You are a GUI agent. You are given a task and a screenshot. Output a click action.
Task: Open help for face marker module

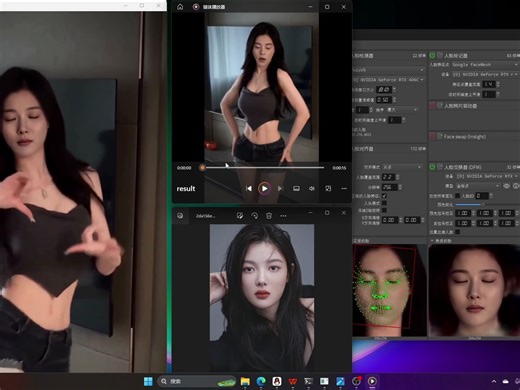[x=440, y=55]
